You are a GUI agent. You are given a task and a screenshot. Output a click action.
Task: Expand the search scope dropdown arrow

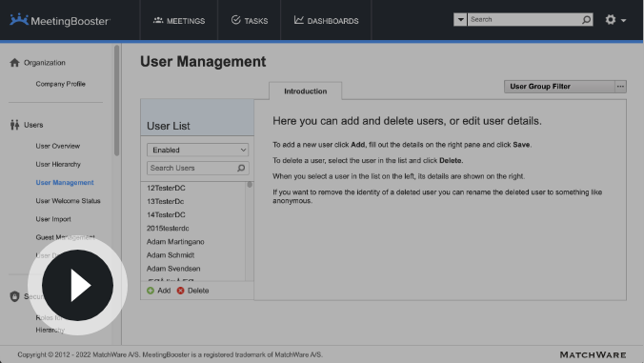(x=460, y=19)
